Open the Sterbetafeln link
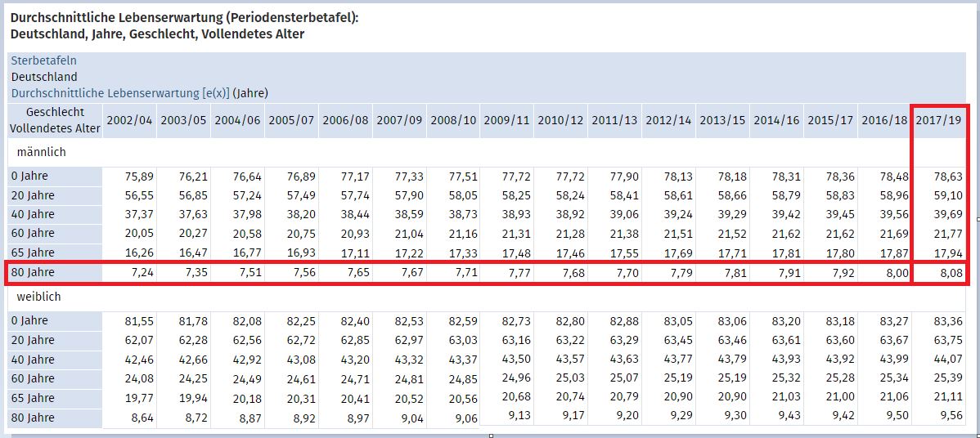This screenshot has width=980, height=438. (x=44, y=60)
